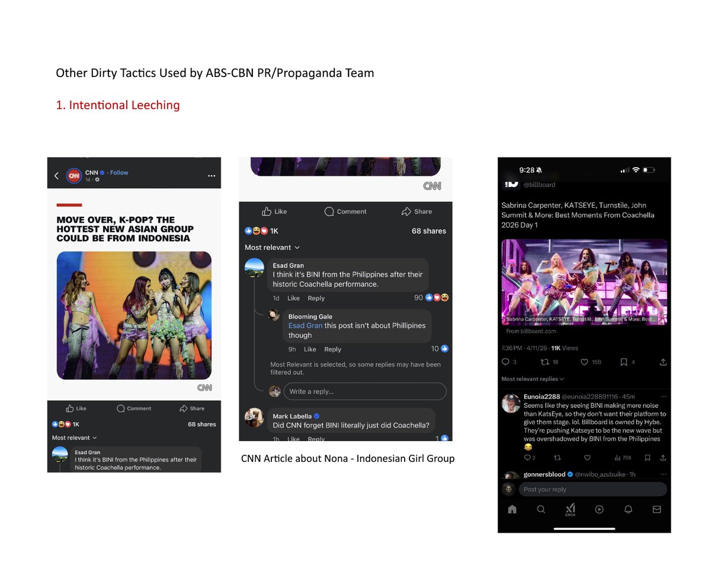Open the video play tab in X

point(599,509)
